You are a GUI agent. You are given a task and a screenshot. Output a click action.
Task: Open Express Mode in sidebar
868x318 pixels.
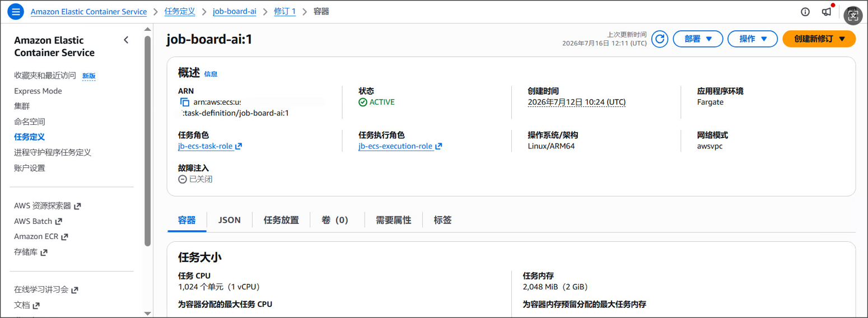click(38, 91)
